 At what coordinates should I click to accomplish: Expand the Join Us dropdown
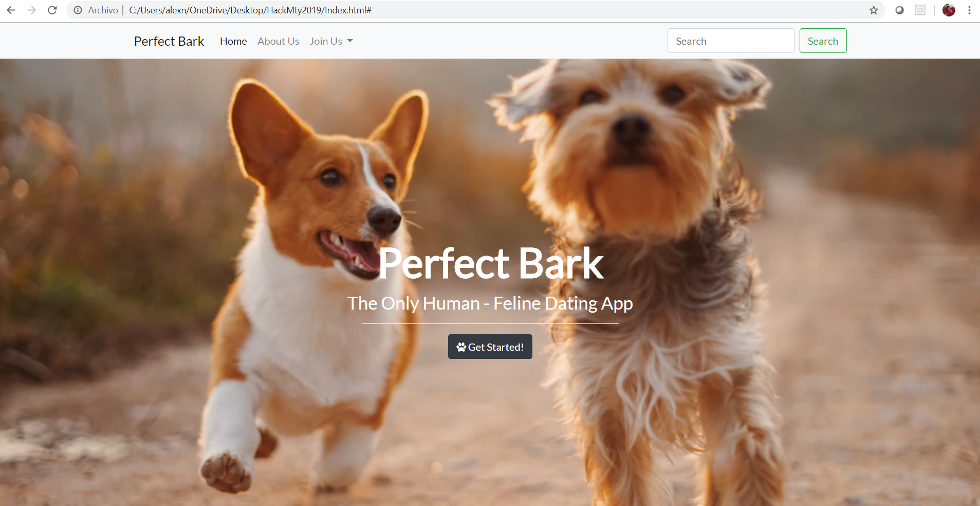tap(331, 41)
